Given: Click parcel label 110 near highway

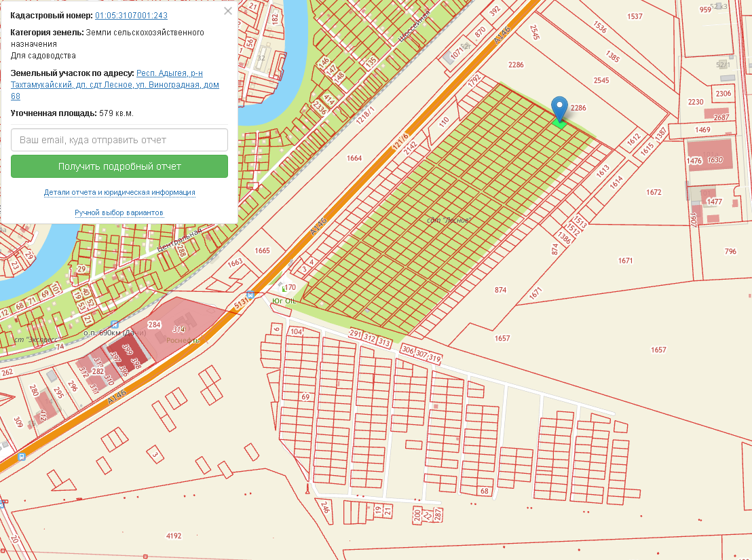Looking at the screenshot, I should (444, 122).
